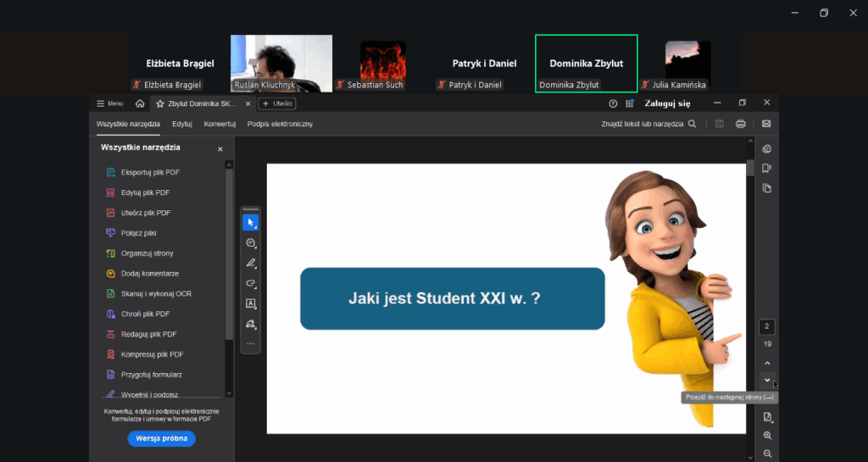The image size is (868, 462).
Task: Select the add comment bubble tool
Action: click(x=251, y=243)
